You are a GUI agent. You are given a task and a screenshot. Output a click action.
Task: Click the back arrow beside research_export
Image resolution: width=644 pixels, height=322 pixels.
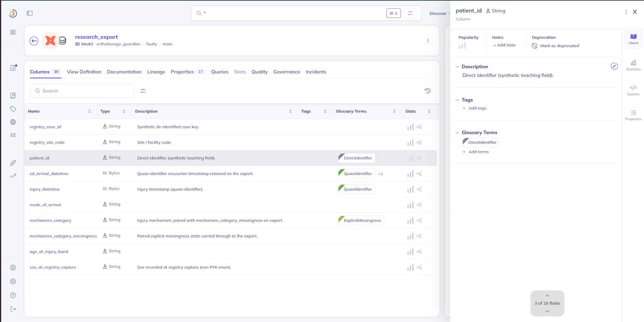click(x=34, y=41)
